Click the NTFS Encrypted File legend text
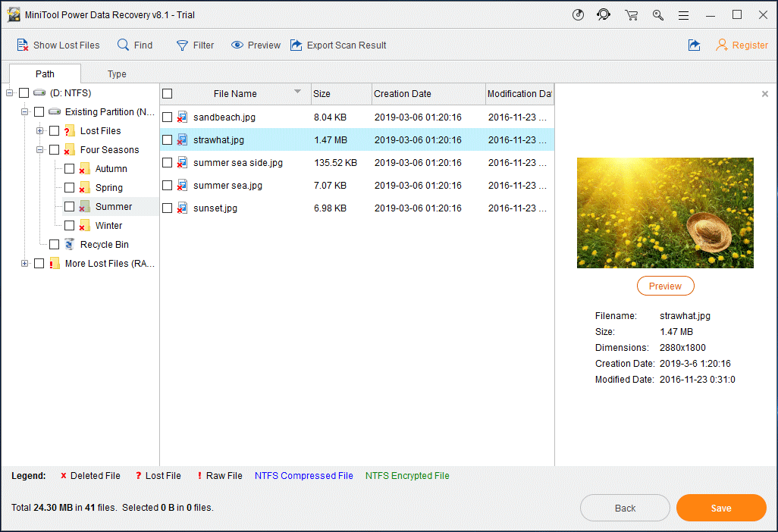 (407, 475)
